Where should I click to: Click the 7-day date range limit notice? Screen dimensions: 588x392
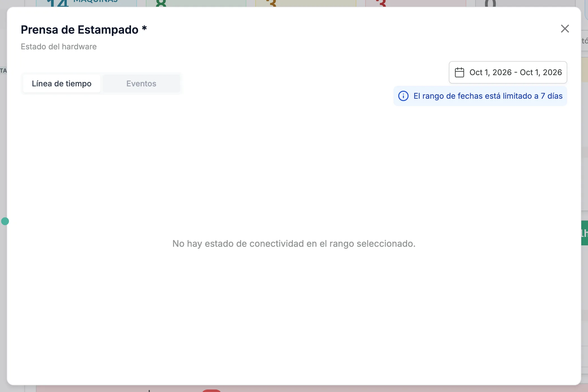tap(480, 96)
